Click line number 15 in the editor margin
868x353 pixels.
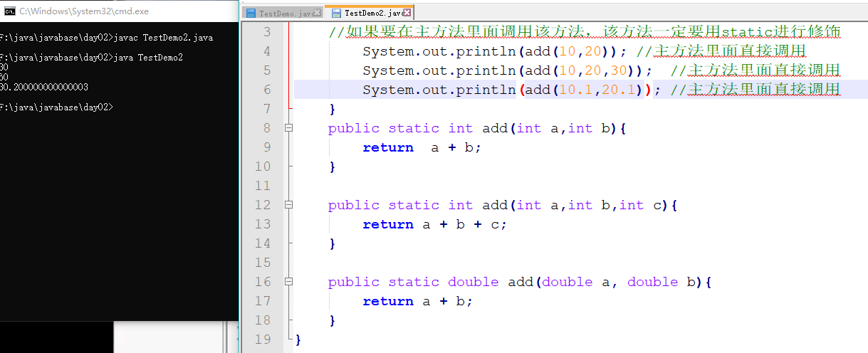pyautogui.click(x=263, y=263)
